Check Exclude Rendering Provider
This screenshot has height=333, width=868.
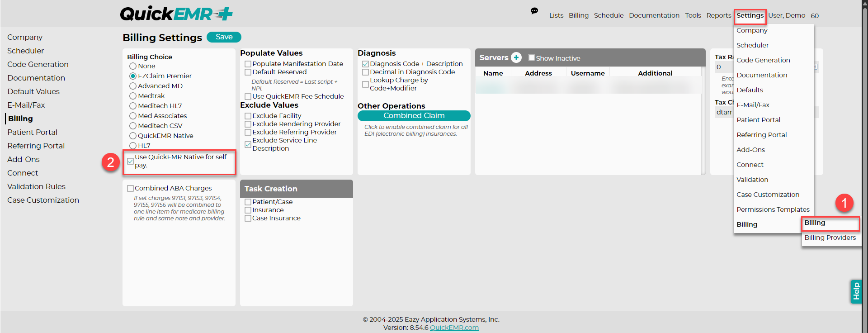click(x=248, y=124)
